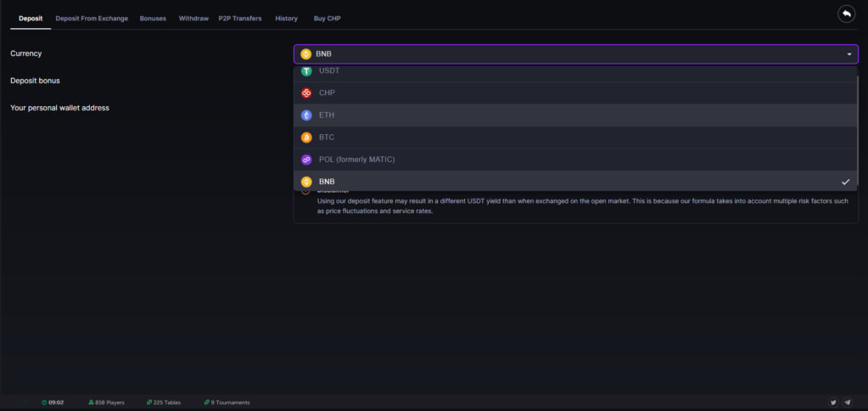868x411 pixels.
Task: Go to the History tab
Action: pyautogui.click(x=286, y=19)
